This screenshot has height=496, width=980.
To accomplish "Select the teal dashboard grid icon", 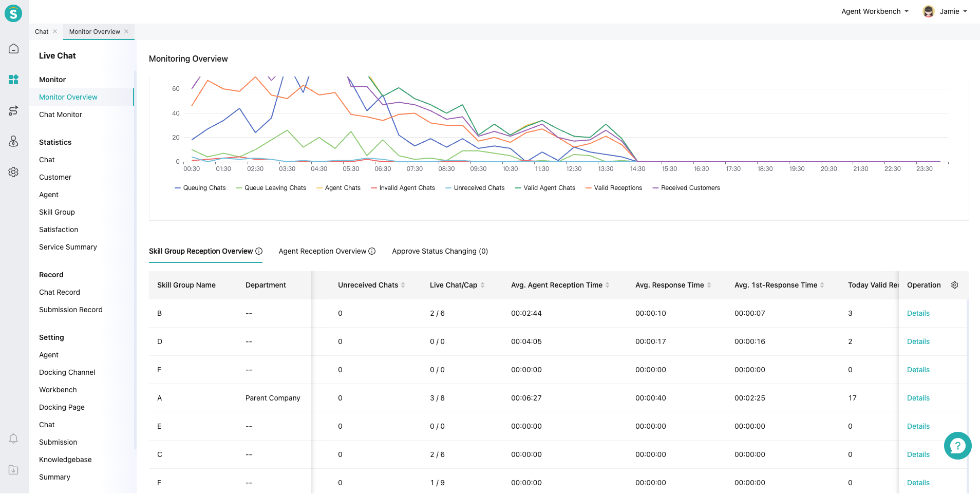I will (13, 80).
